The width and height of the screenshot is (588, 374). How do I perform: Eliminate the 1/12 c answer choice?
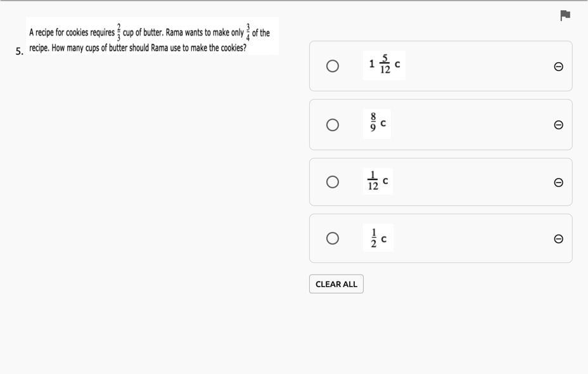(x=558, y=183)
